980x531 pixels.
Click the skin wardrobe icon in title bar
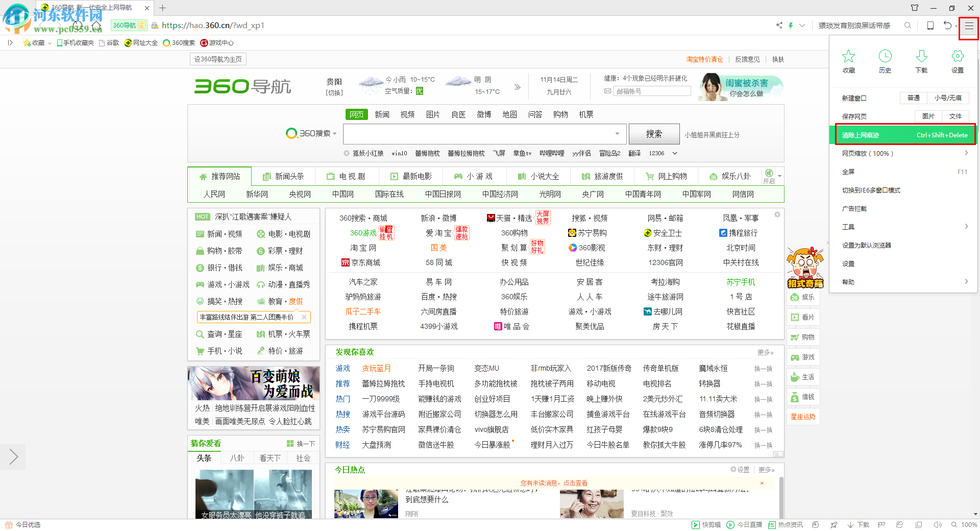[x=914, y=8]
